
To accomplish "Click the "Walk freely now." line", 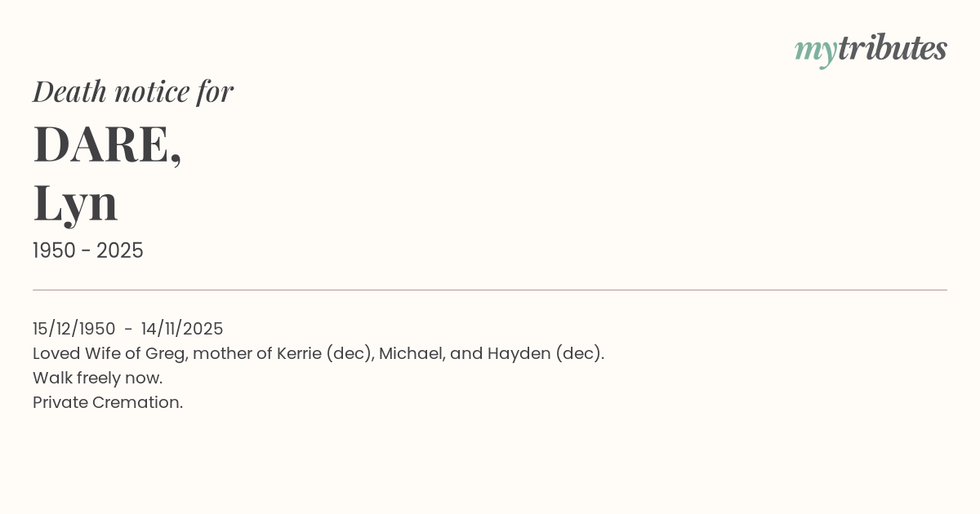I will click(98, 378).
